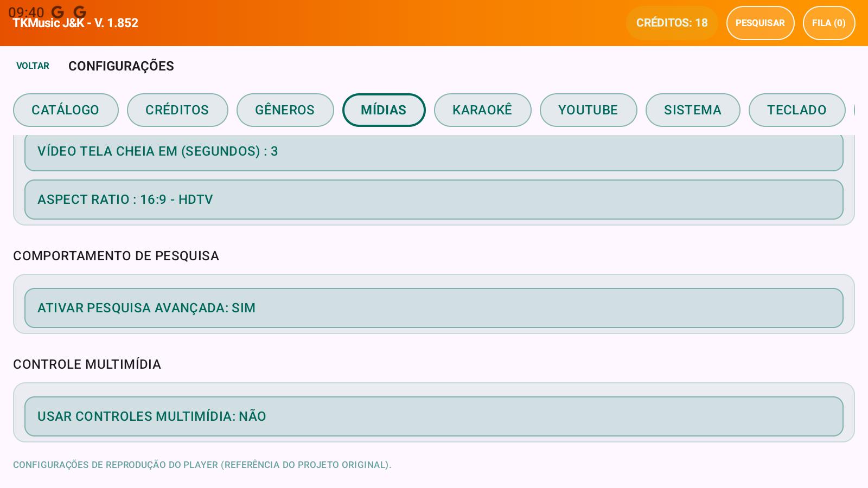Click the COMPORTAMENTO DE PESQUISA section header
Image resolution: width=868 pixels, height=488 pixels.
(116, 256)
